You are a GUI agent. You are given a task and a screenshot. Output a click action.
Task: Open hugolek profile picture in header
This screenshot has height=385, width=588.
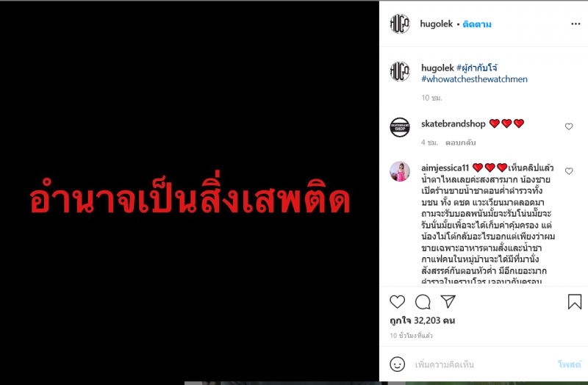coord(400,24)
